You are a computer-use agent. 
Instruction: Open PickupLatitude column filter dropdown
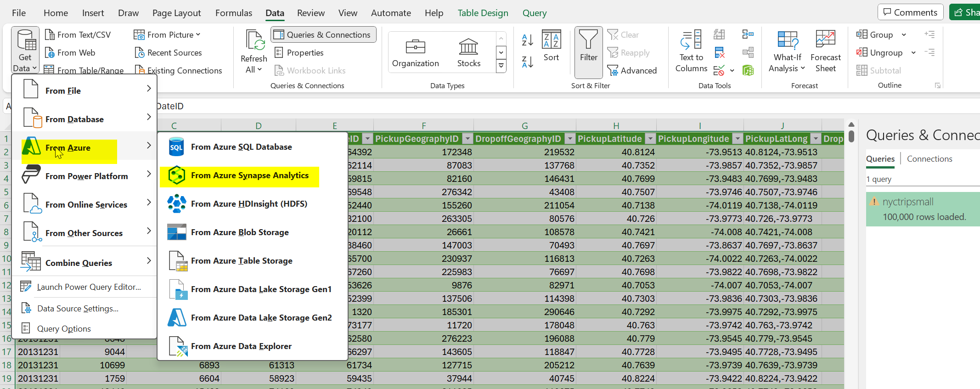650,139
